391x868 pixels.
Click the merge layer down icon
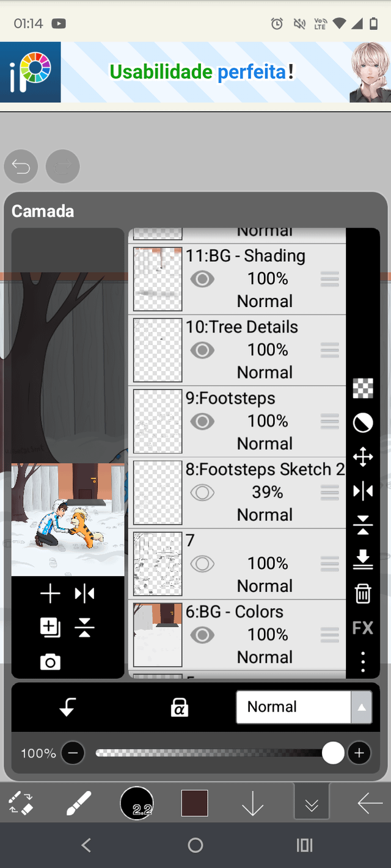coord(363,559)
